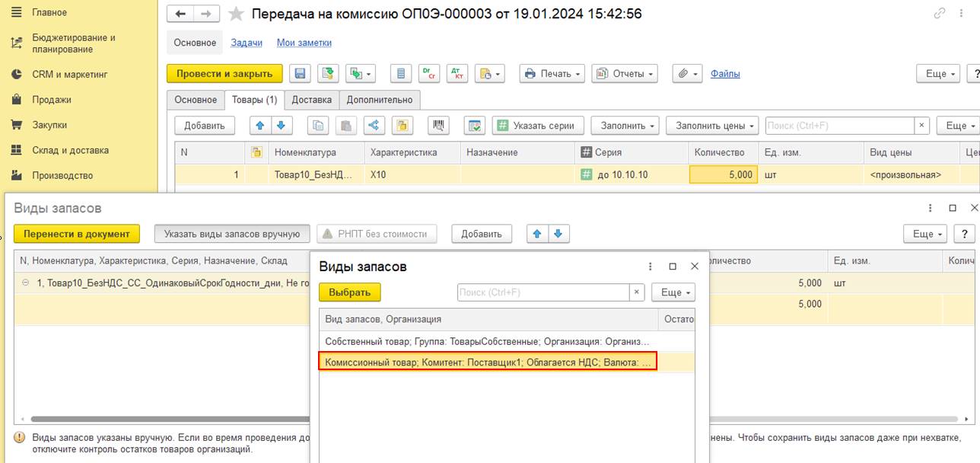Move row down with blue arrow in Товары tab
Screen dimensions: 980x463
coord(282,126)
